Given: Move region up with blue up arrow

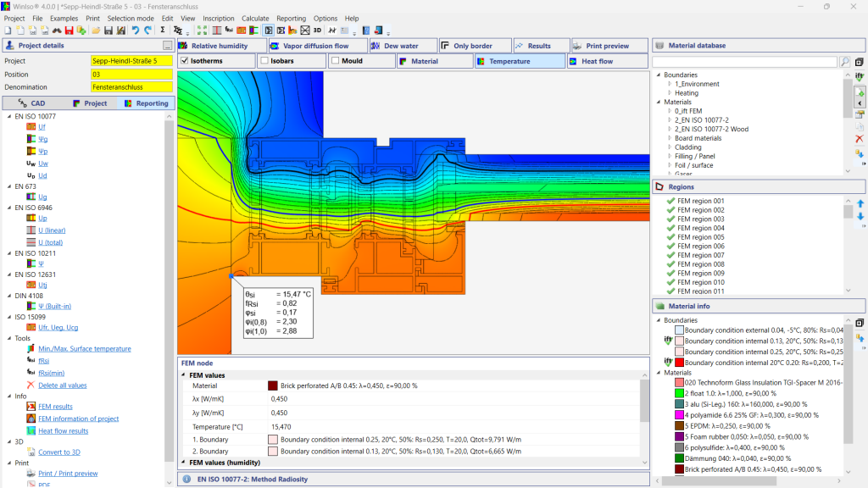Looking at the screenshot, I should (860, 203).
